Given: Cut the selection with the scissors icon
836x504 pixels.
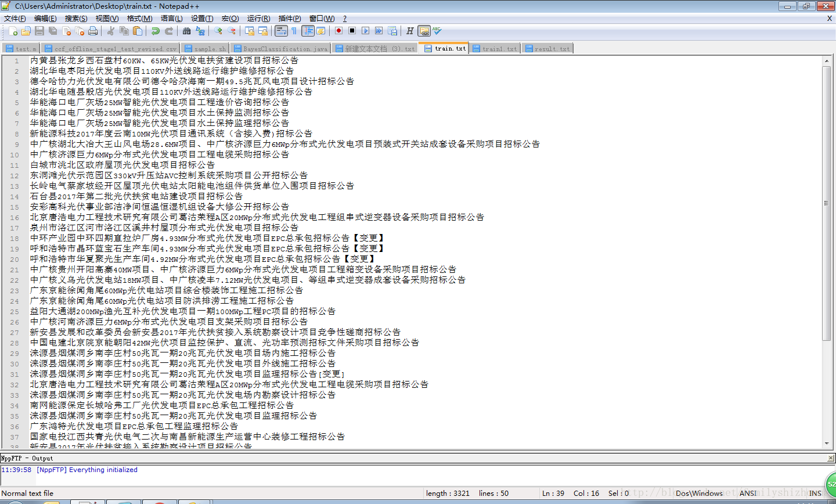Looking at the screenshot, I should coord(110,31).
